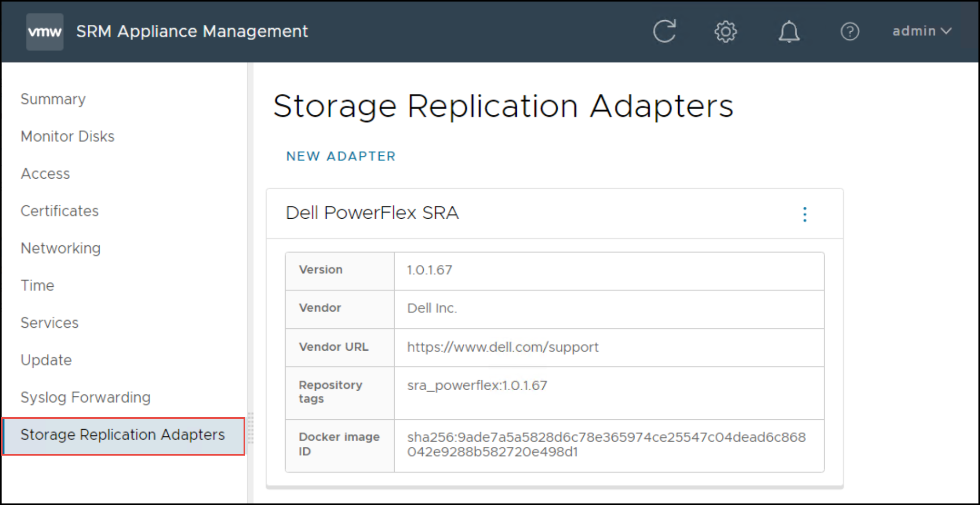Screen dimensions: 980x505
Task: Open the Dell PowerFlex SRA actions menu
Action: pos(804,214)
